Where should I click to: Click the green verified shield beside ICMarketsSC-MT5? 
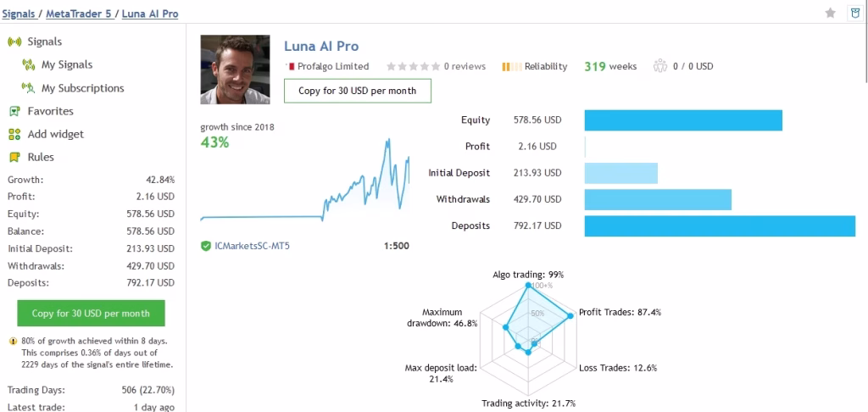(206, 246)
